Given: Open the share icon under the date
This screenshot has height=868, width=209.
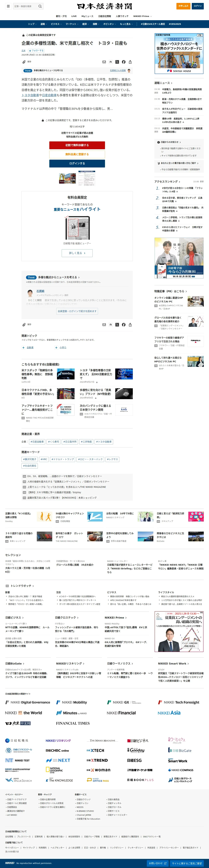Looking at the screenshot, I should pyautogui.click(x=130, y=62).
